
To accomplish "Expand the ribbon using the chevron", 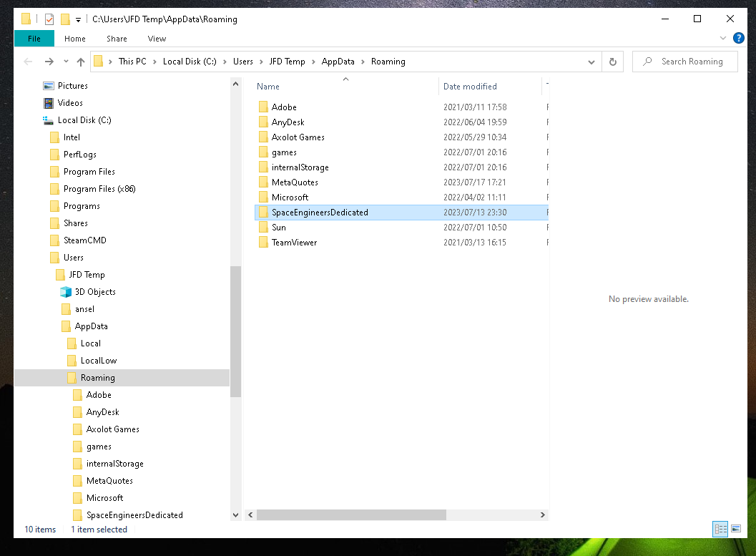I will tap(723, 39).
